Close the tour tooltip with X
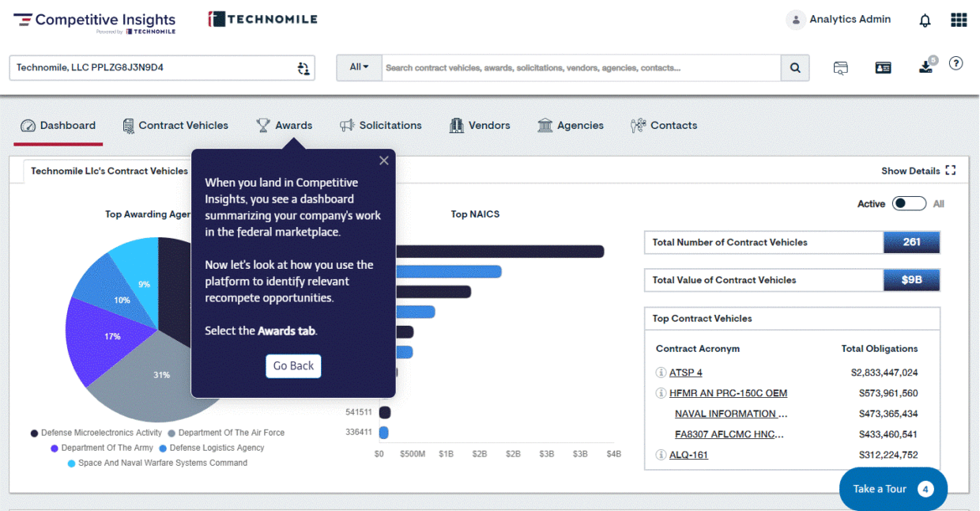This screenshot has height=511, width=980. coord(384,161)
